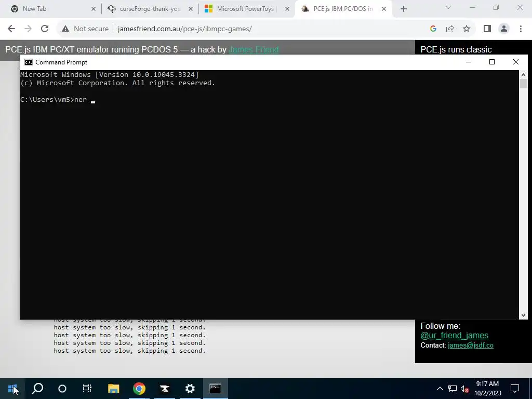This screenshot has height=399, width=532.
Task: Close the New Tab browser tab
Action: (94, 9)
